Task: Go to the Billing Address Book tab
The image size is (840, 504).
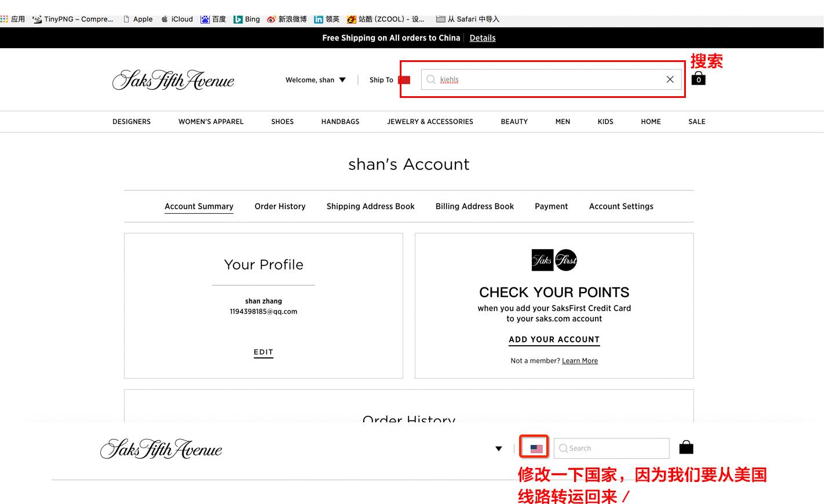Action: (x=475, y=206)
